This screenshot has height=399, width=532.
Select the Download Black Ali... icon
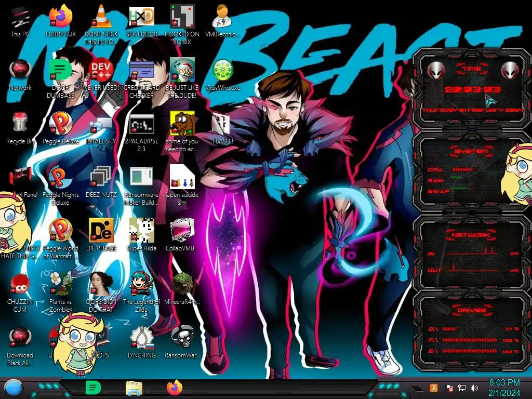coord(20,346)
